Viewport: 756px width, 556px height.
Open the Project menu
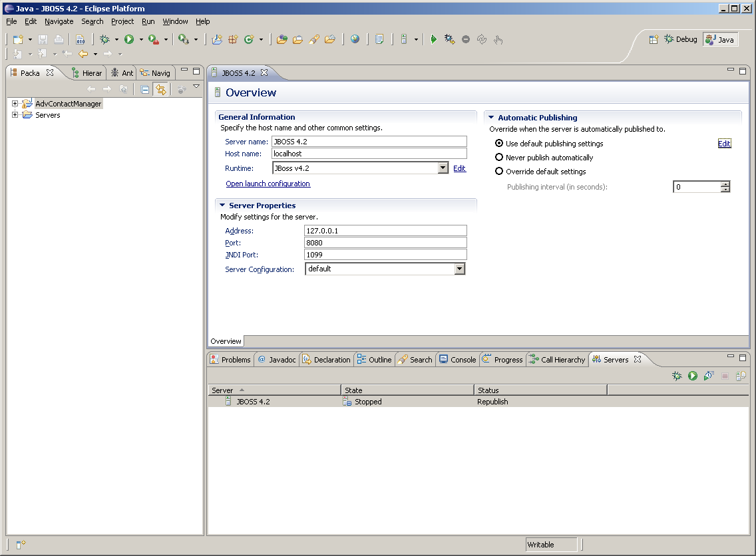point(122,21)
